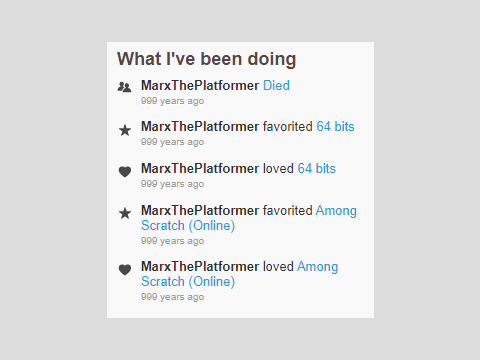This screenshot has width=480, height=360.
Task: Click the people icon beside the Died activity
Action: [x=125, y=87]
